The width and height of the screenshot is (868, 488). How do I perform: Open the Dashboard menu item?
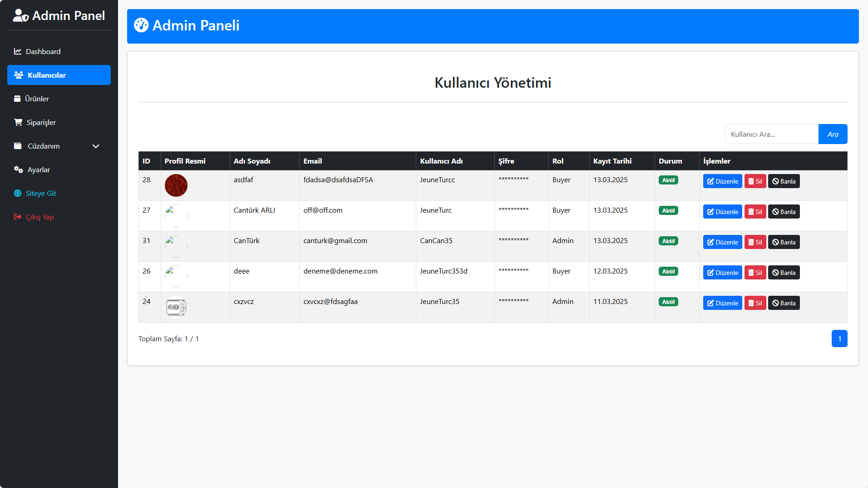tap(59, 51)
